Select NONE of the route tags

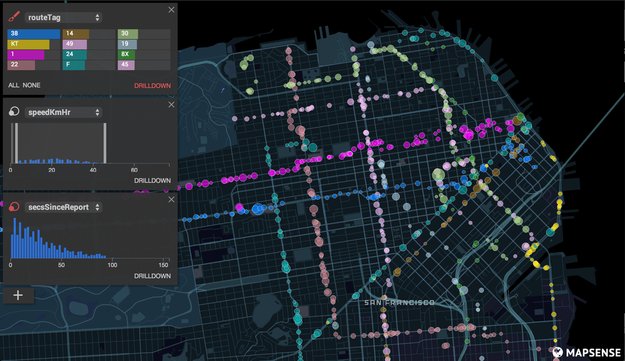click(31, 85)
